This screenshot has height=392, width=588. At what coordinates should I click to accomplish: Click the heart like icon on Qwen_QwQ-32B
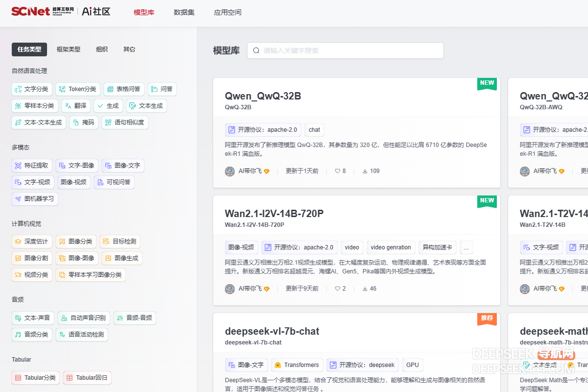pyautogui.click(x=337, y=171)
